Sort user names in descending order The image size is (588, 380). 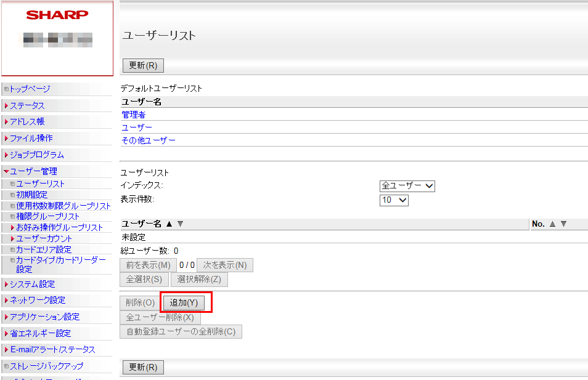pos(180,224)
